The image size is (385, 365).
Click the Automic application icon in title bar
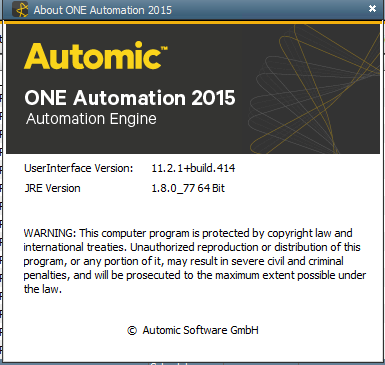click(x=20, y=10)
